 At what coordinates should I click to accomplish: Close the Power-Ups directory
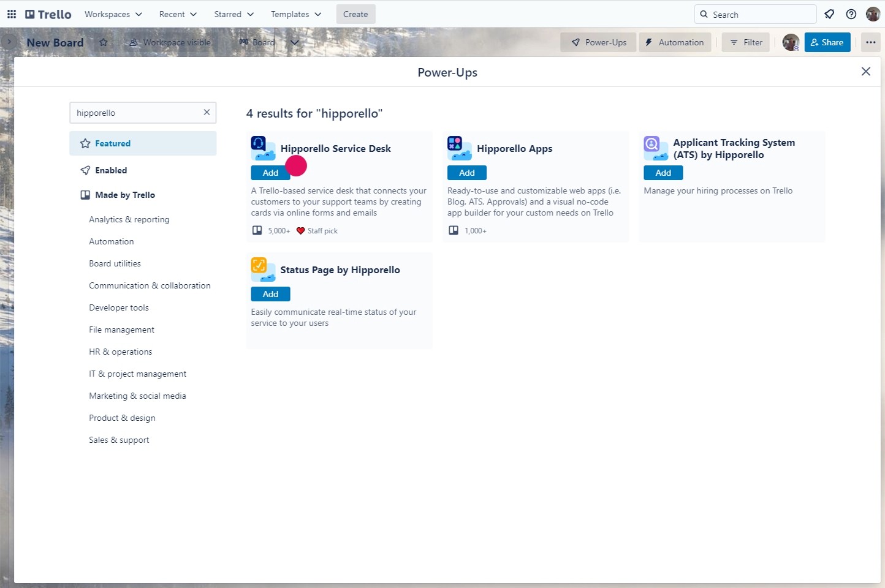[866, 72]
